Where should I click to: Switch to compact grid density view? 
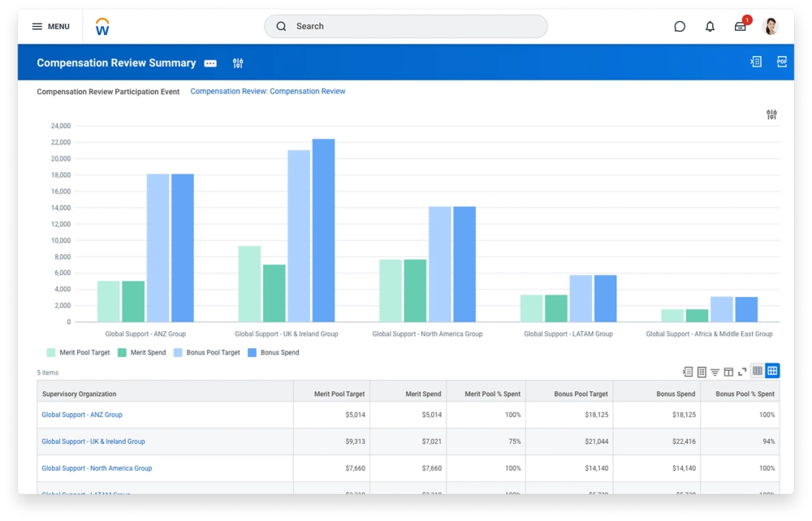pyautogui.click(x=758, y=371)
